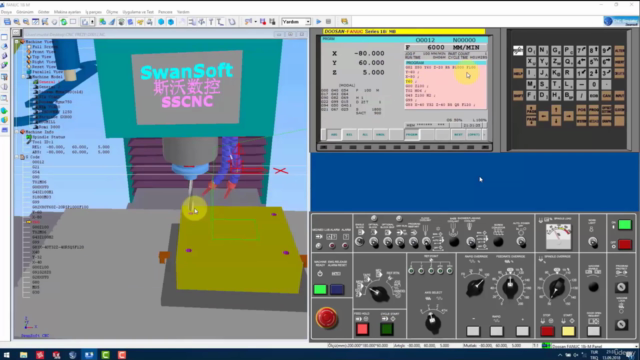Click the ALTER edit key
This screenshot has width=640, height=360.
pyautogui.click(x=619, y=51)
